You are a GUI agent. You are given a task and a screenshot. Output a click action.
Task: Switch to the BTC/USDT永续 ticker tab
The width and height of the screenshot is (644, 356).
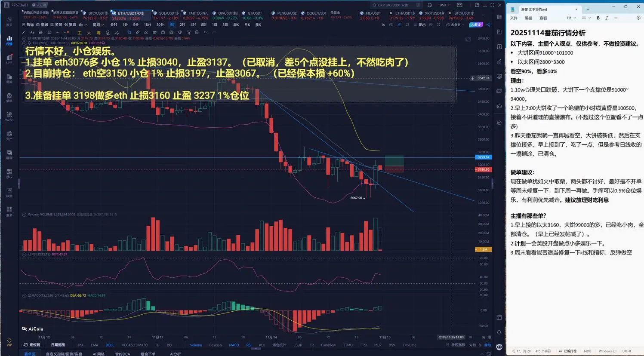point(95,15)
